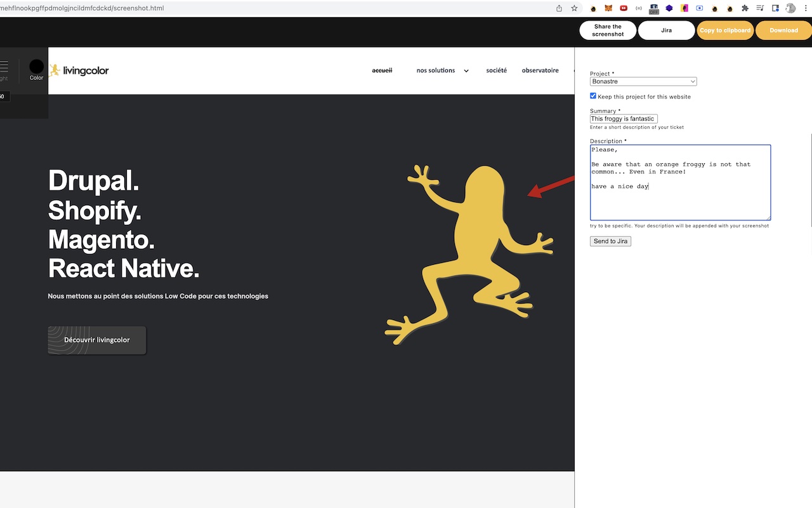812x508 pixels.
Task: Click the right-side page scrollbar
Action: point(810,181)
